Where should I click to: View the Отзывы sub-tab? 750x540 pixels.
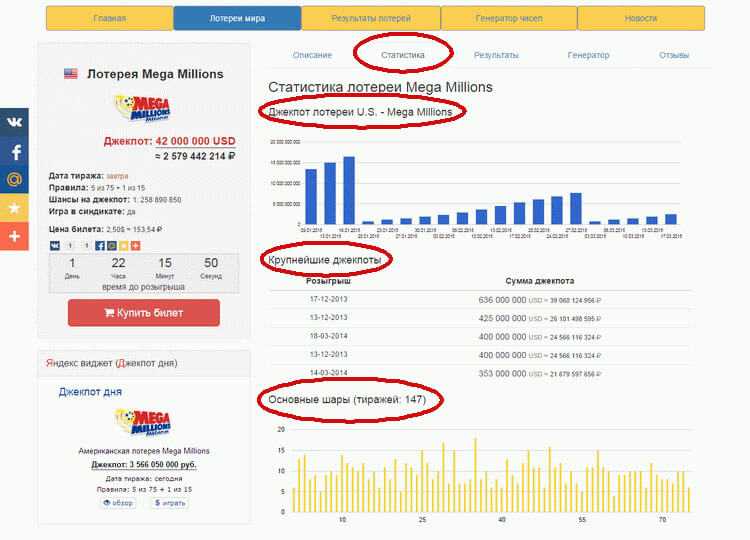point(674,55)
